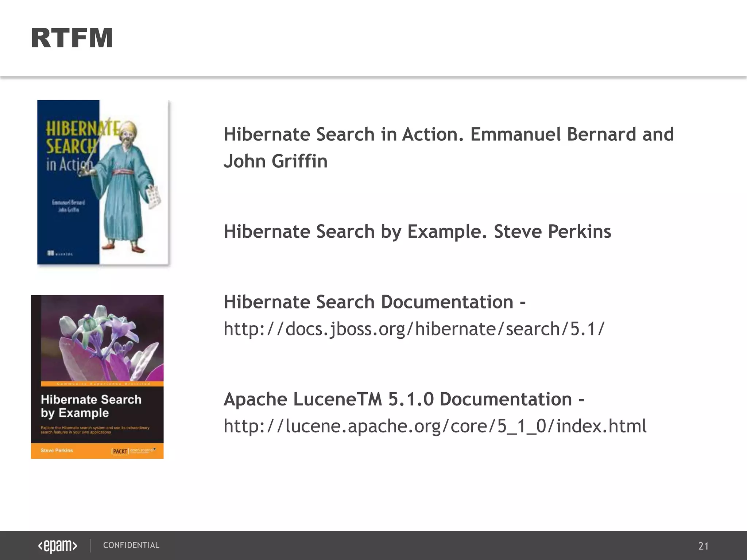Image resolution: width=747 pixels, height=560 pixels.
Task: Click the slide number 21
Action: click(703, 546)
